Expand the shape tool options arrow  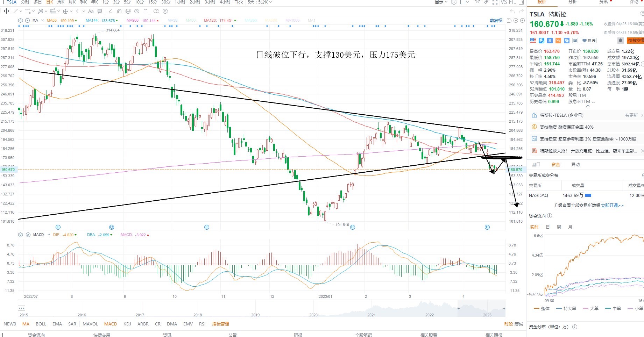[34, 11]
